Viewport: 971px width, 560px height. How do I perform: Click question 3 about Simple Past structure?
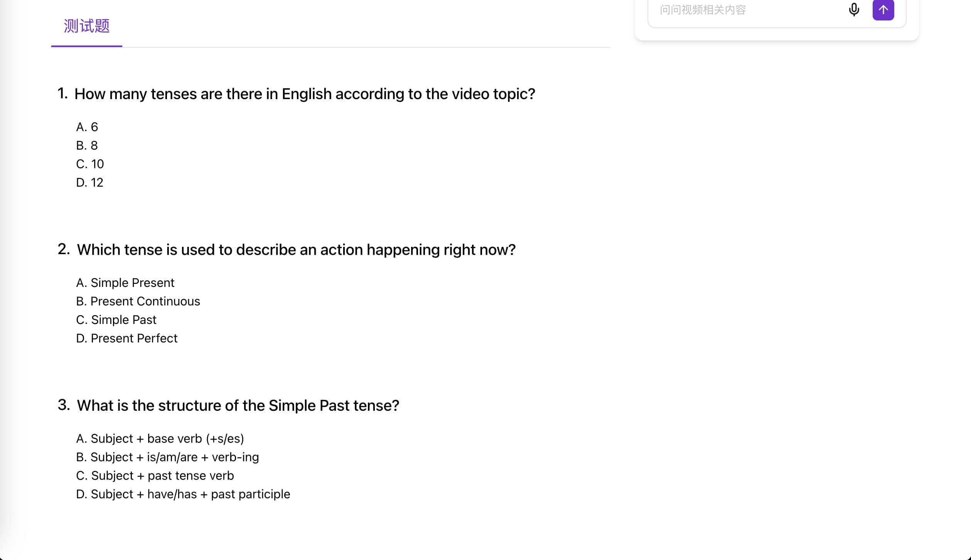coord(238,405)
